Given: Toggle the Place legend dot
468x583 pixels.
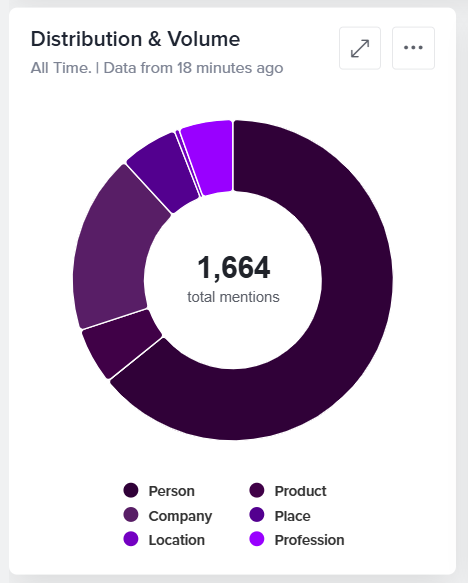Looking at the screenshot, I should pos(257,515).
